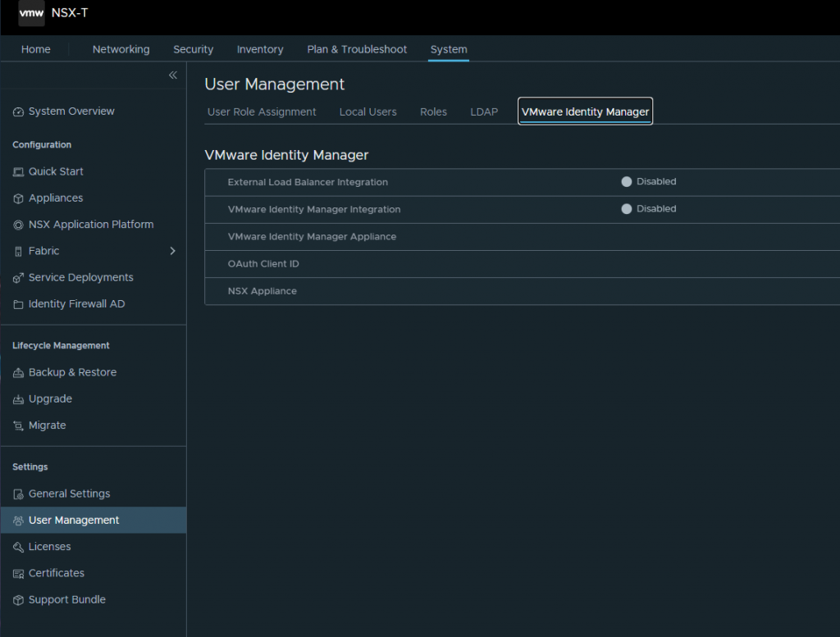Click the System Overview dashboard icon
The height and width of the screenshot is (637, 840).
18,111
